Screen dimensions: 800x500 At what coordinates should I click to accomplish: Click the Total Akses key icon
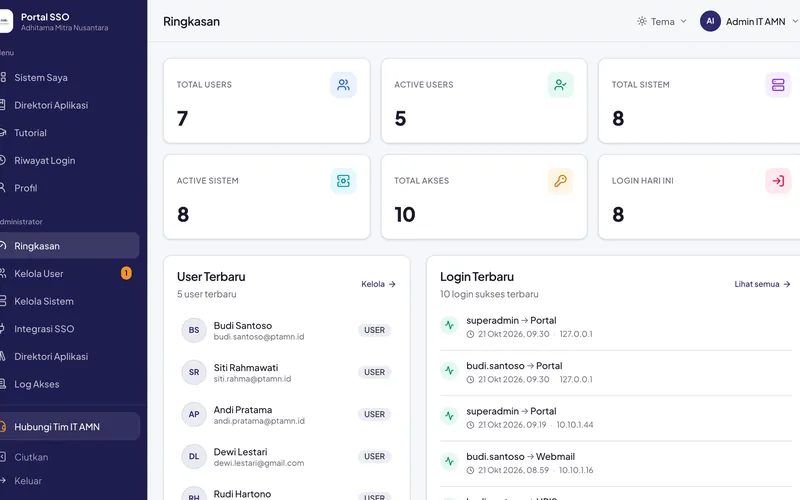(x=561, y=181)
